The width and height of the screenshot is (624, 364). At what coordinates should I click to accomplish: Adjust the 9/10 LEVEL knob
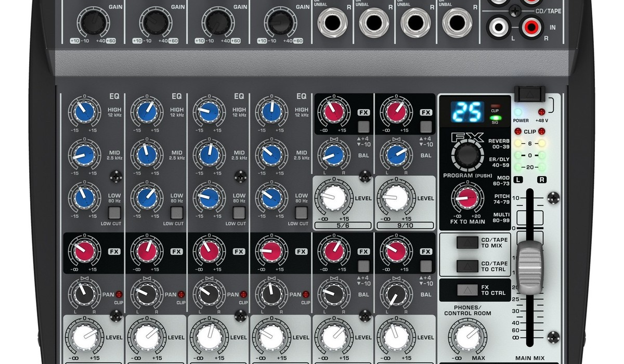396,198
